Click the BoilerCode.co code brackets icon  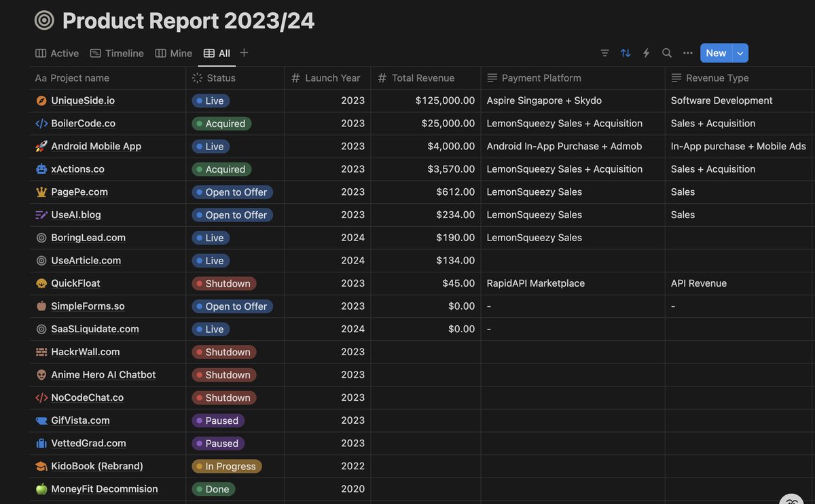coord(41,124)
